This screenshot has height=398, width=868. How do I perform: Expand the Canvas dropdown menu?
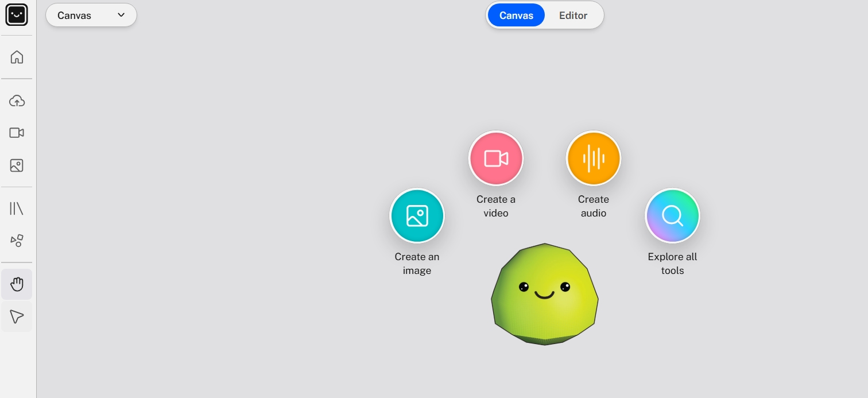click(91, 16)
